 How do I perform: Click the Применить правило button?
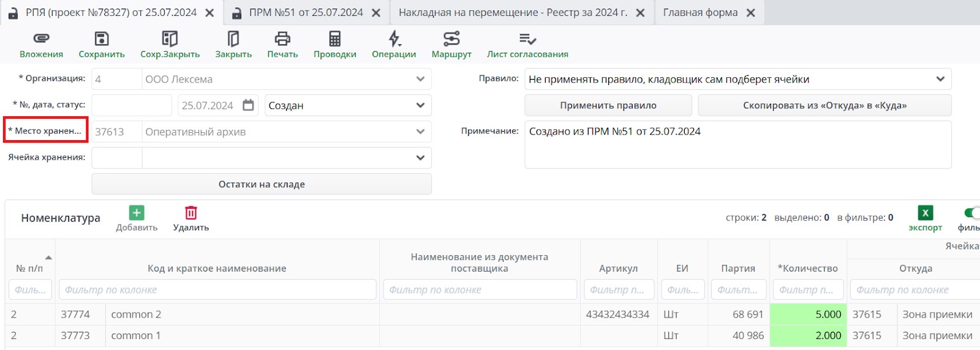click(x=608, y=105)
